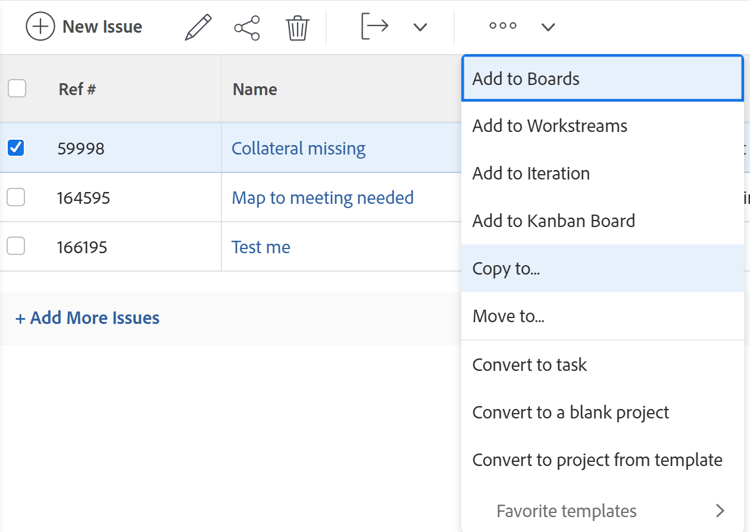Screen dimensions: 750x532
Task: Click the New Issue plus icon
Action: point(40,27)
